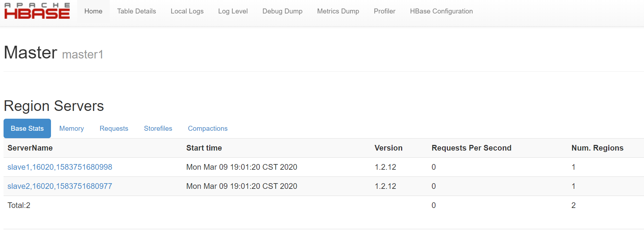Screen dimensions: 644x242
Task: Click slave1 row start time cell
Action: (x=242, y=167)
